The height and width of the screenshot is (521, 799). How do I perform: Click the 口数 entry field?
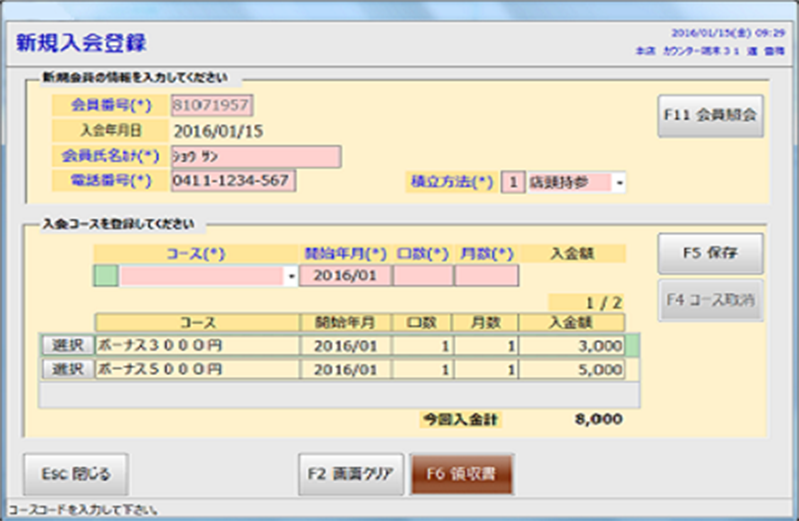422,276
